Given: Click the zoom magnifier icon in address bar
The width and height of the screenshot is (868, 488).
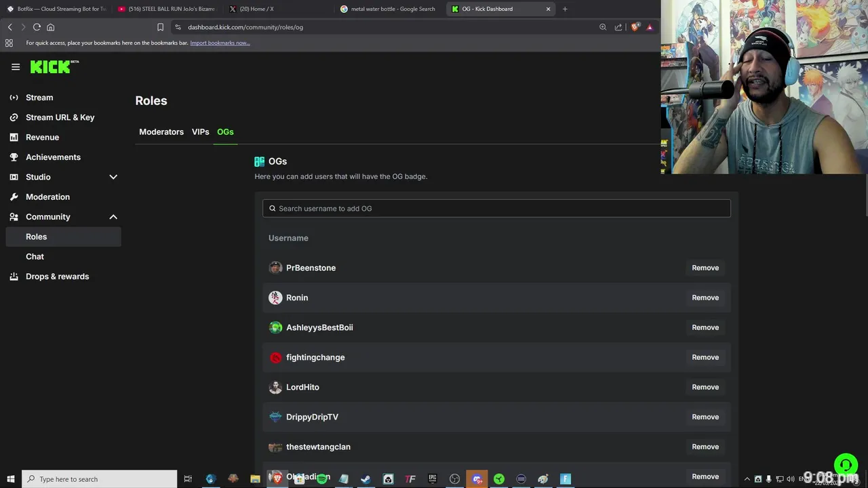Looking at the screenshot, I should (x=603, y=27).
